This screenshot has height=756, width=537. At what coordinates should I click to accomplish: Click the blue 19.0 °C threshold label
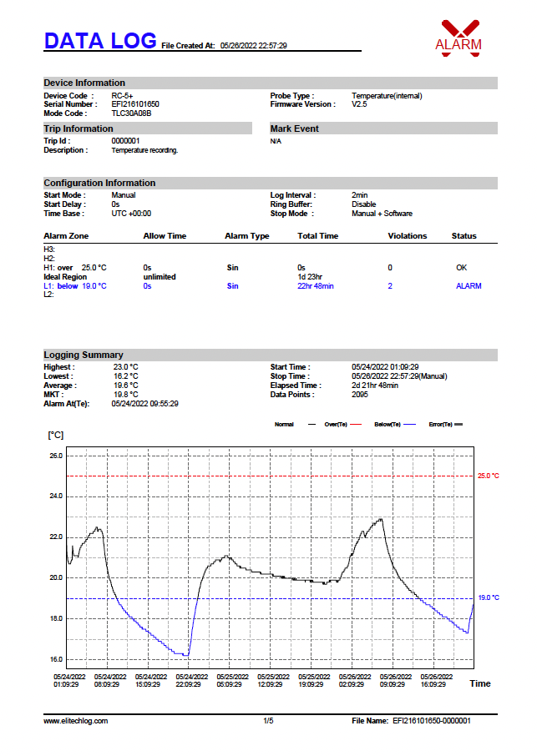[x=489, y=597]
